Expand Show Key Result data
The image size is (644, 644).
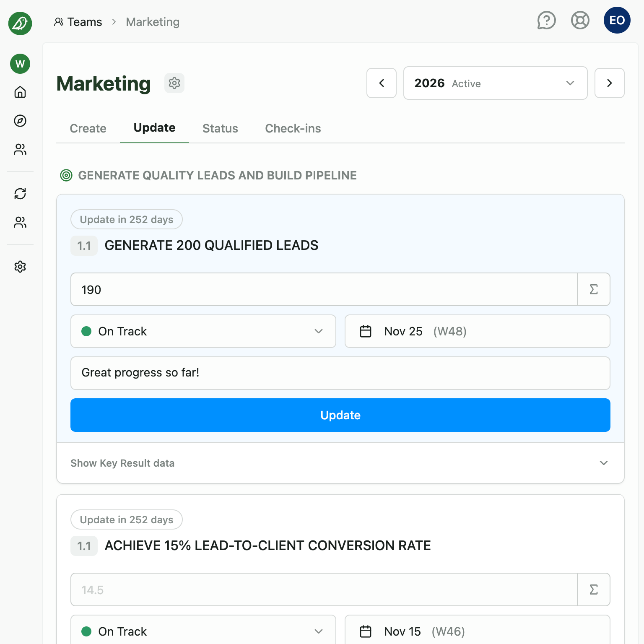(340, 463)
